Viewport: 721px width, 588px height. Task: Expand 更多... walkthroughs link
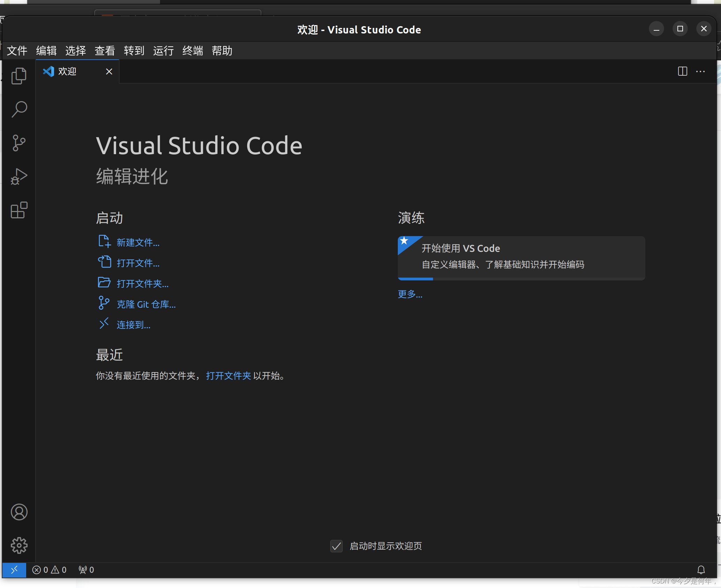(410, 294)
